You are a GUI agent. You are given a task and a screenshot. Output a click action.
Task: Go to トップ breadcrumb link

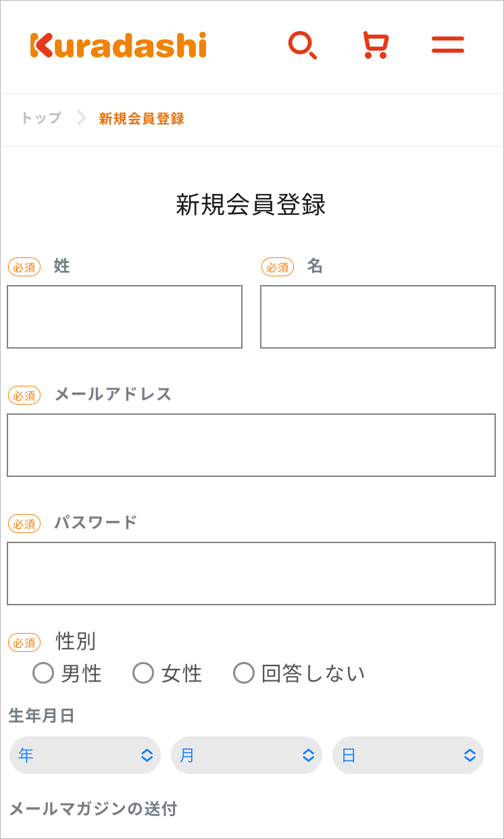point(41,118)
